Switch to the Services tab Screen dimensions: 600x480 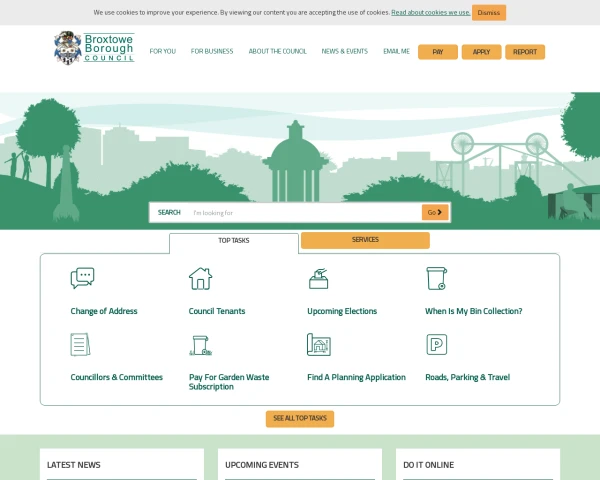(365, 240)
